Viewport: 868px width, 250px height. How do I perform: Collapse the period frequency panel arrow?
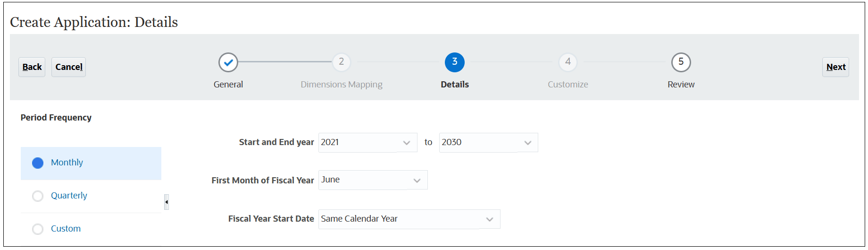point(167,202)
